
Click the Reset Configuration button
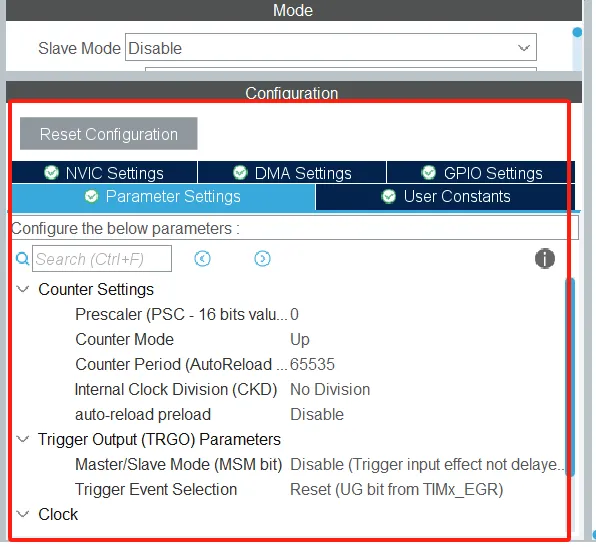pyautogui.click(x=109, y=134)
